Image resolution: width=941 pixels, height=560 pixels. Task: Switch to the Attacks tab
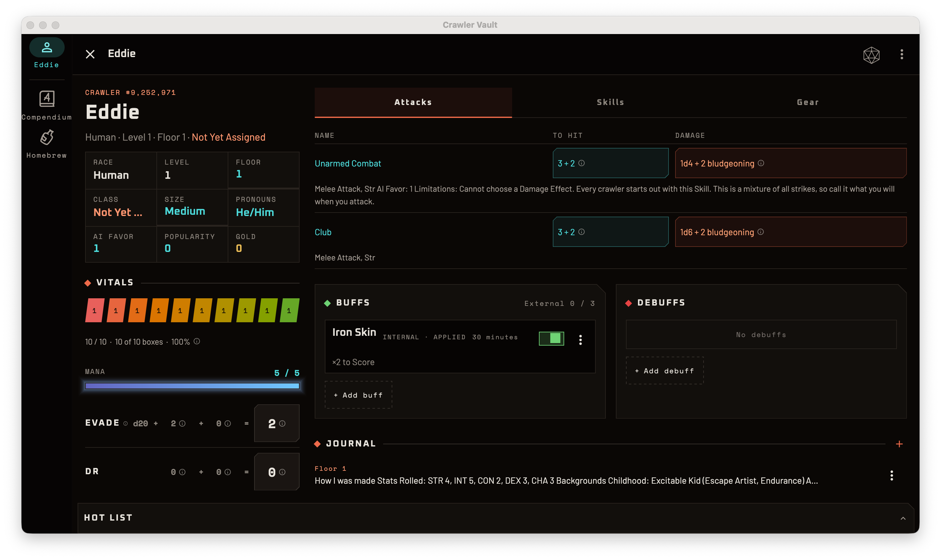(x=413, y=102)
